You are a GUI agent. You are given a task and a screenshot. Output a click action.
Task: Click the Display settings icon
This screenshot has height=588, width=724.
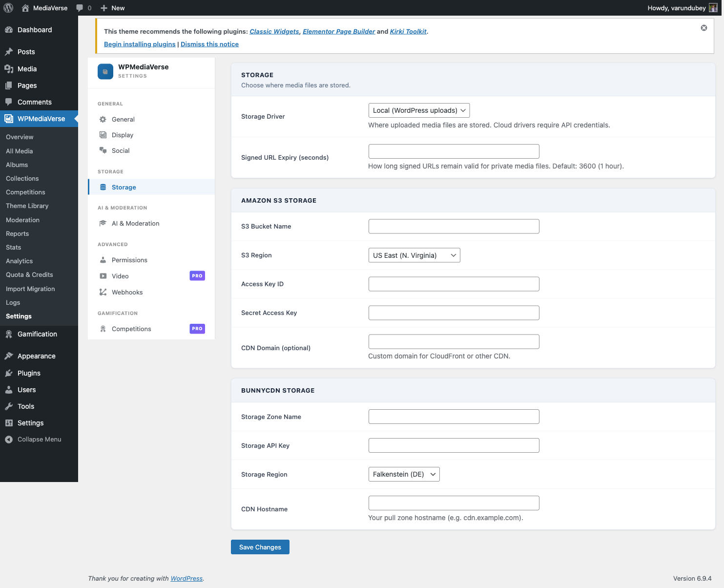coord(103,135)
